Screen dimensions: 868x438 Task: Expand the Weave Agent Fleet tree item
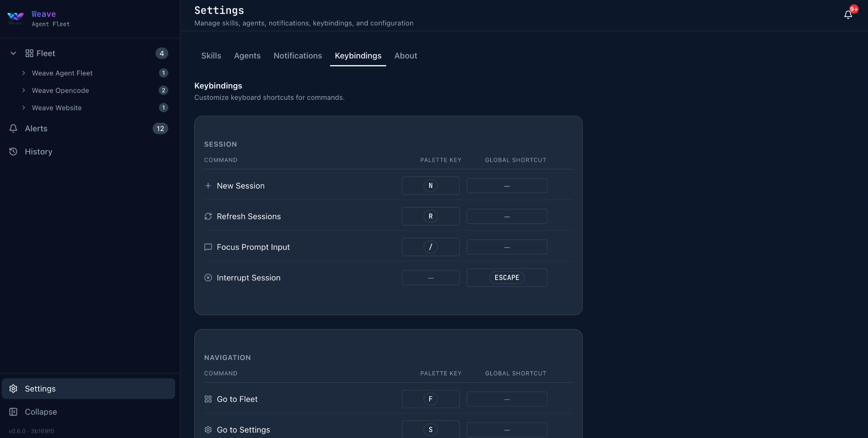pyautogui.click(x=23, y=73)
